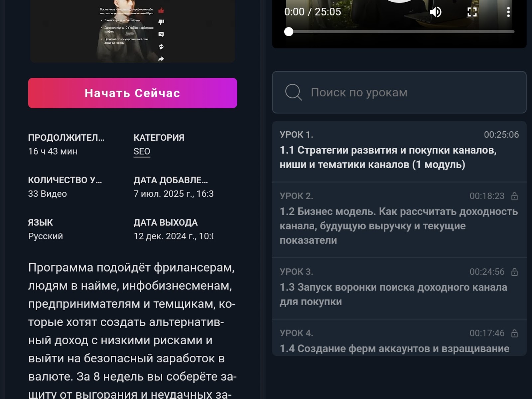532x399 pixels.
Task: Open the SEO category link
Action: (142, 152)
